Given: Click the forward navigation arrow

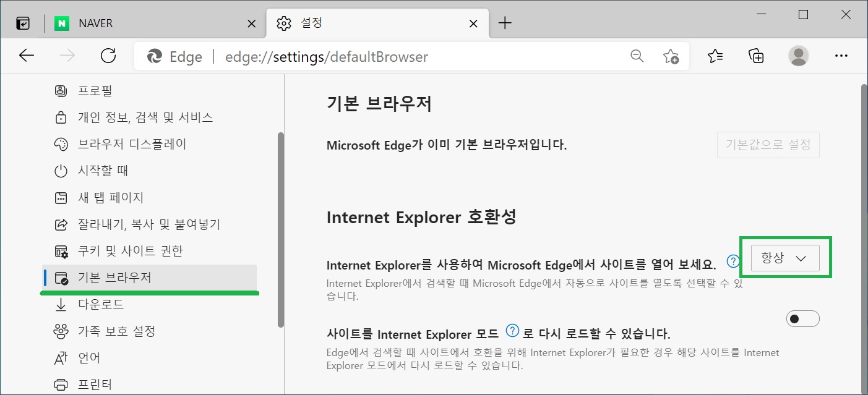Looking at the screenshot, I should pyautogui.click(x=67, y=56).
